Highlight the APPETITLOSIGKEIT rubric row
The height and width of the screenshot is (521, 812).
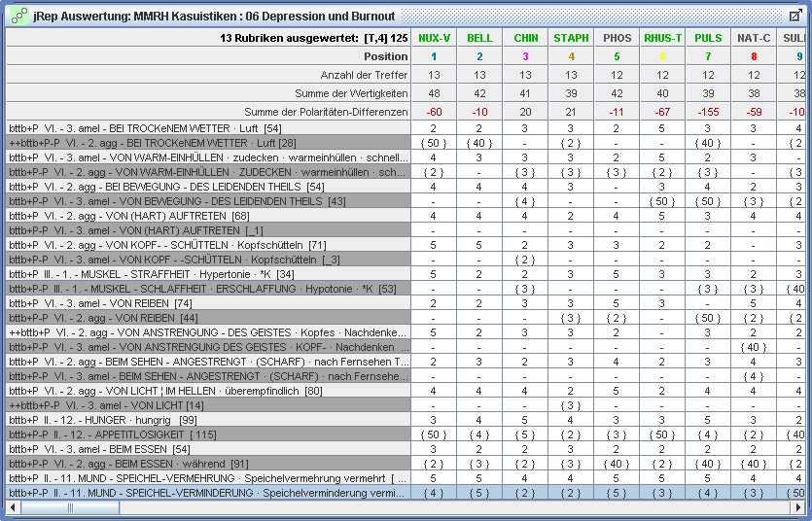[x=208, y=434]
